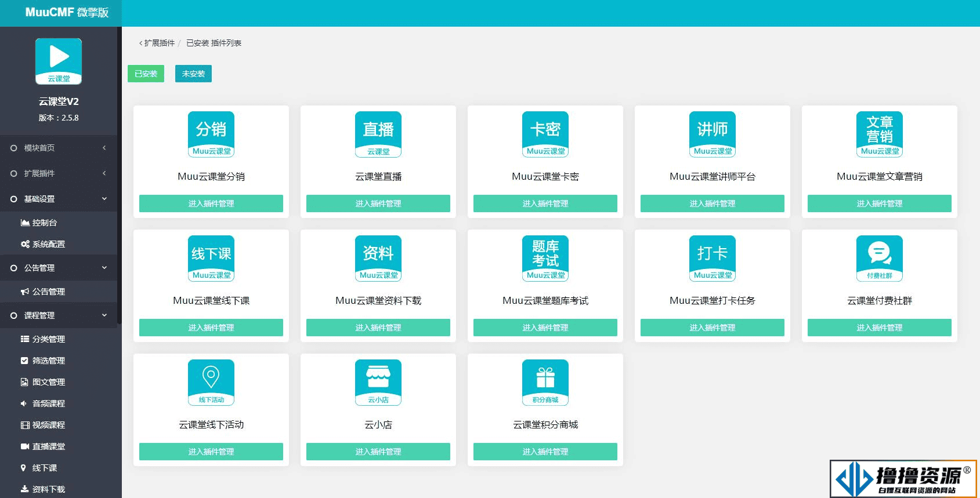This screenshot has width=980, height=498.
Task: Enter plugin management for Muu云课堂题库考试
Action: 545,328
